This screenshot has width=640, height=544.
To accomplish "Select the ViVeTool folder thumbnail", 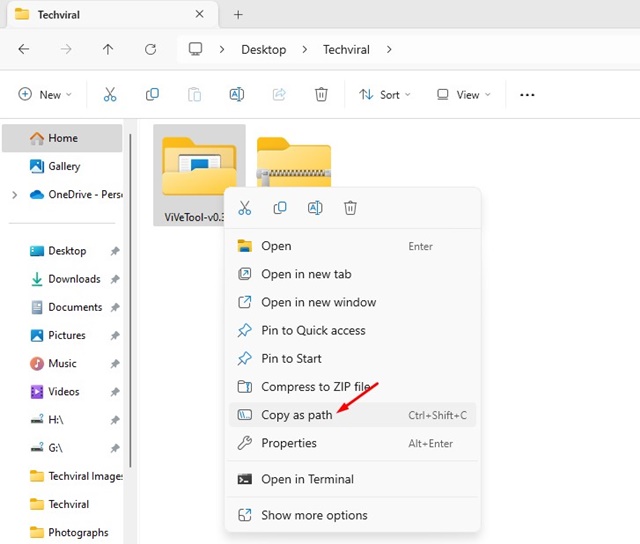I will [199, 167].
